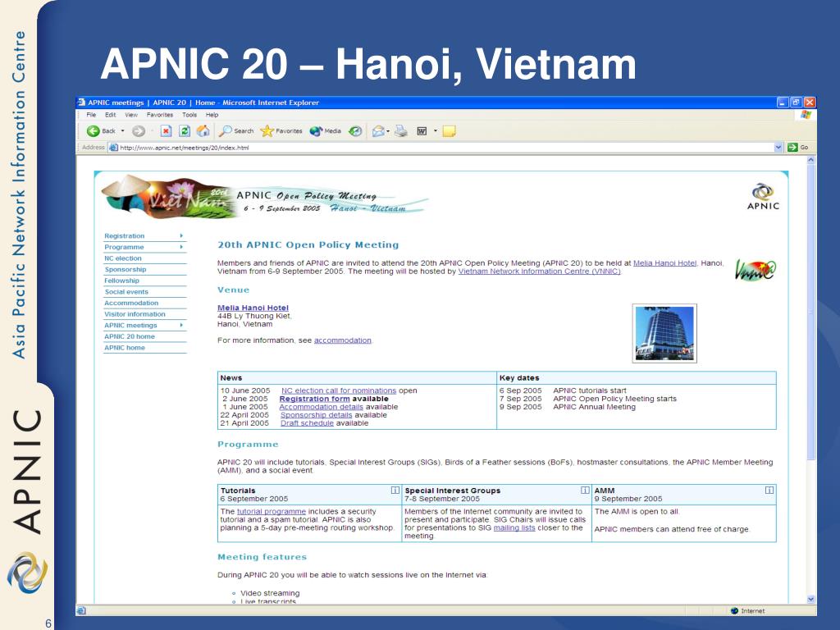
Task: Open History toolbar icon
Action: pyautogui.click(x=355, y=130)
